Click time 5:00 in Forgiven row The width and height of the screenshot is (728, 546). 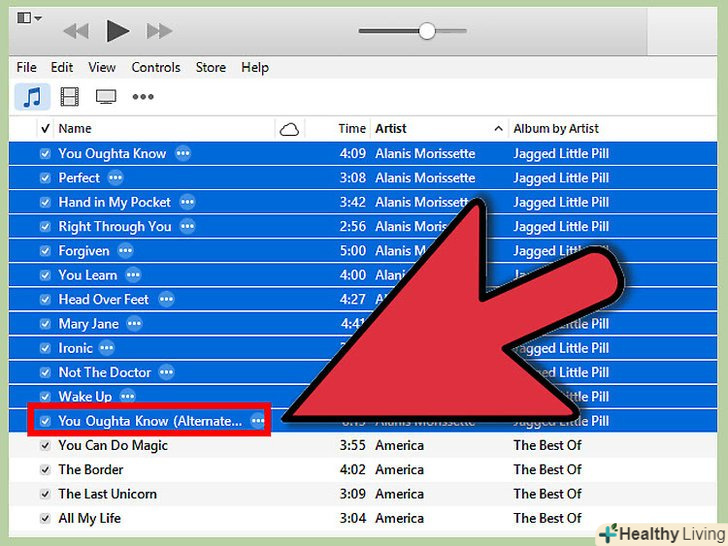point(352,251)
